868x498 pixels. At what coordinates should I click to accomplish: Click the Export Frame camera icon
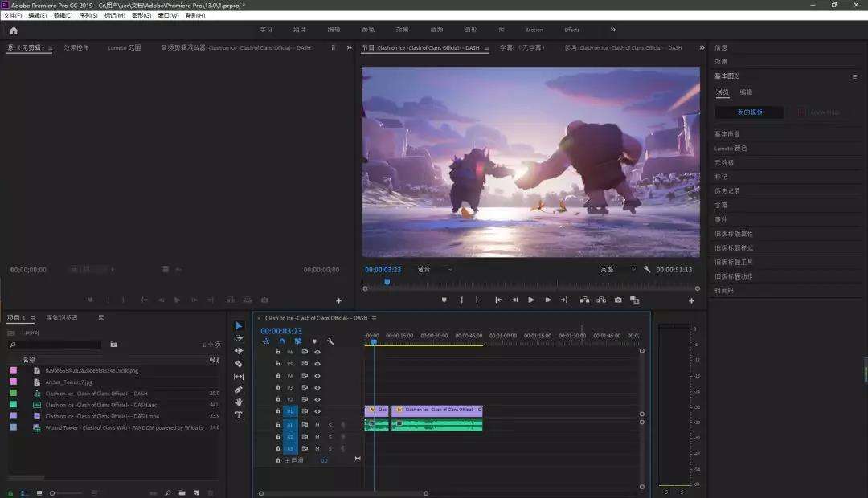618,300
